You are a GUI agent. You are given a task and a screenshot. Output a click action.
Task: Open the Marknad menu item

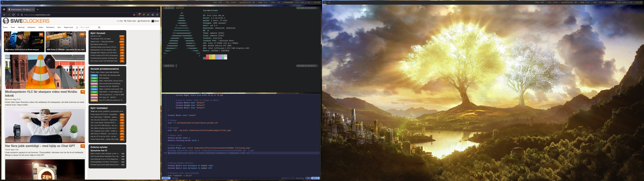pyautogui.click(x=21, y=28)
